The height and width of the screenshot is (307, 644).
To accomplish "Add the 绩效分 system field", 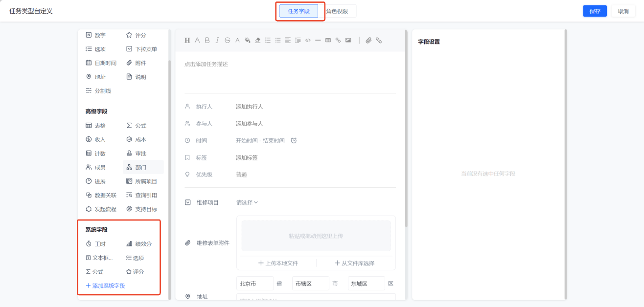I will pyautogui.click(x=139, y=244).
